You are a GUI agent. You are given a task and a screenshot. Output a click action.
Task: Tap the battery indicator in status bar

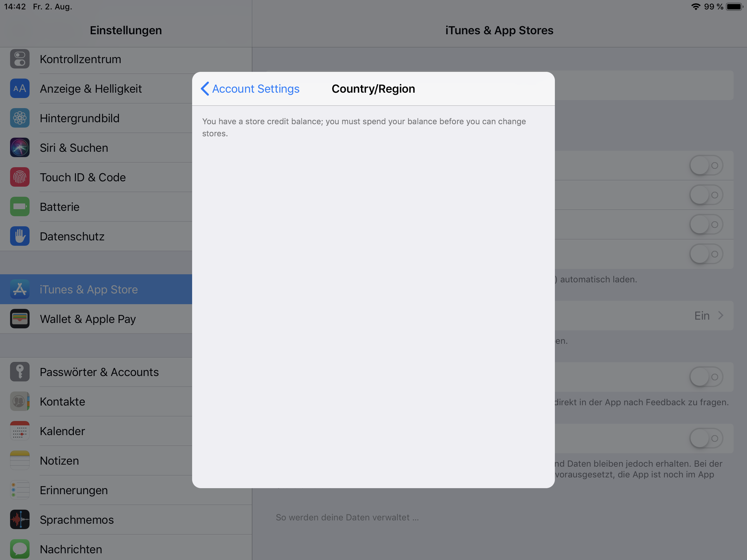click(x=735, y=7)
